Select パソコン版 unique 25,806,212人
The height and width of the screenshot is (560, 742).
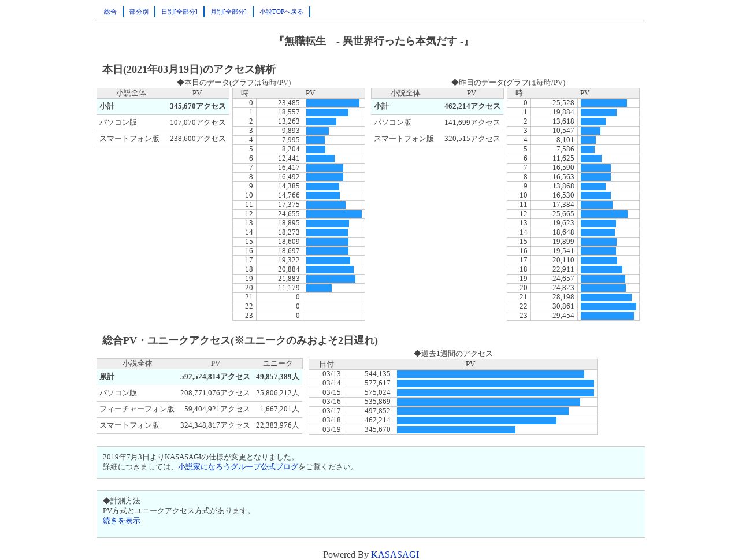[x=277, y=393]
